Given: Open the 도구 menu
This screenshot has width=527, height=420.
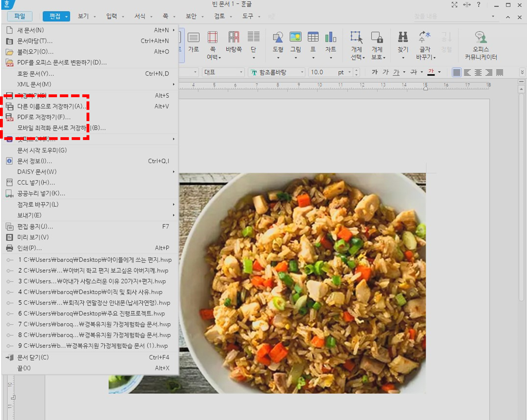Looking at the screenshot, I should [x=251, y=16].
